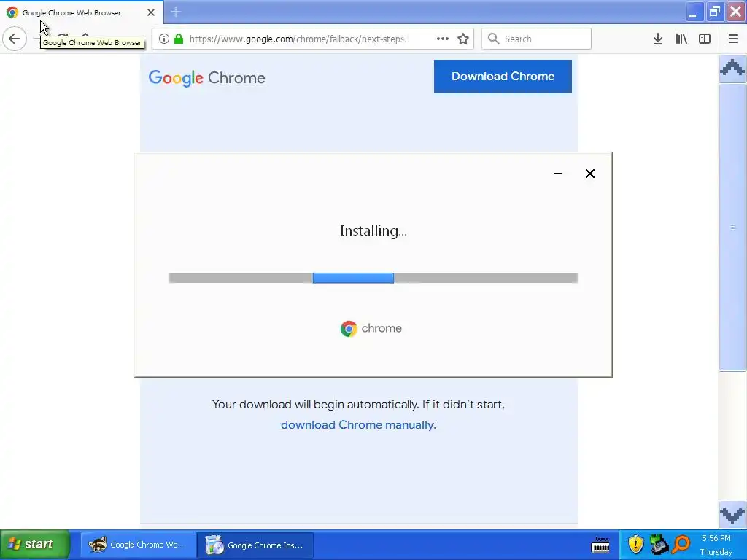Close the Google Chrome Web Browser tab
The width and height of the screenshot is (747, 560).
[x=151, y=12]
